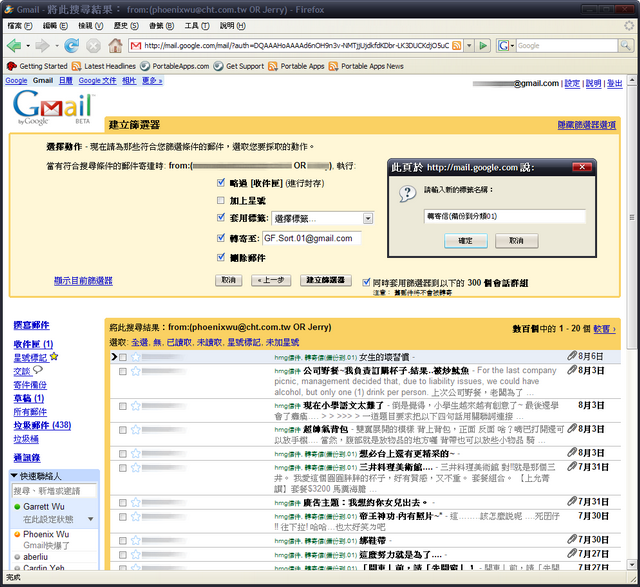Open the Google search engine icon
Screen dimensions: 640x587
pyautogui.click(x=503, y=45)
